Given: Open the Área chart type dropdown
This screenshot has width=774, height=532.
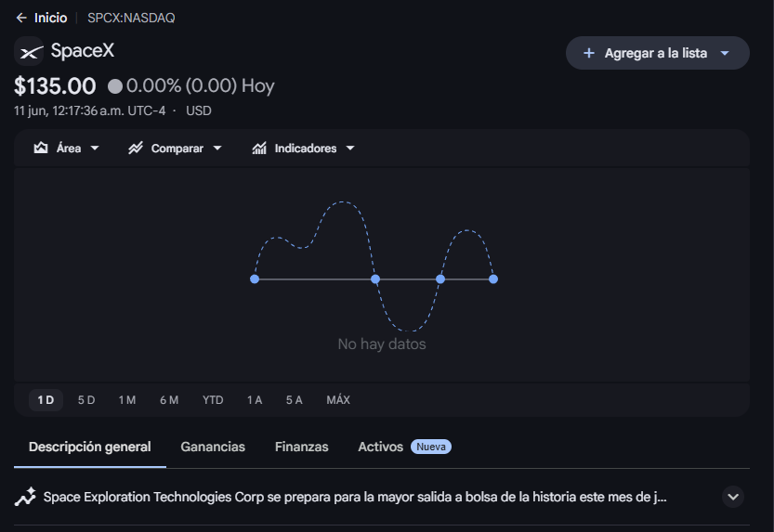Looking at the screenshot, I should (x=67, y=148).
